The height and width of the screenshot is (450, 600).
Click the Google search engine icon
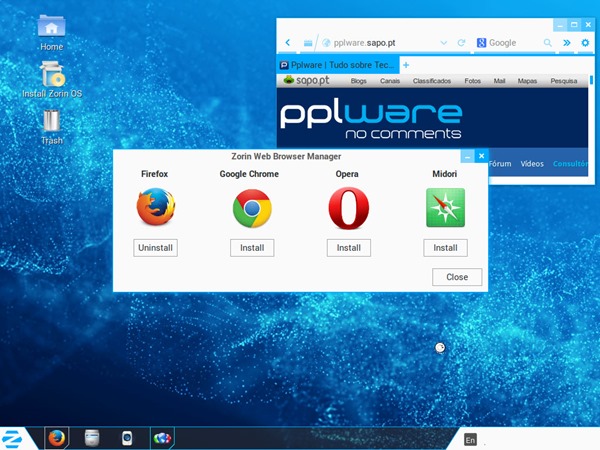[x=481, y=42]
